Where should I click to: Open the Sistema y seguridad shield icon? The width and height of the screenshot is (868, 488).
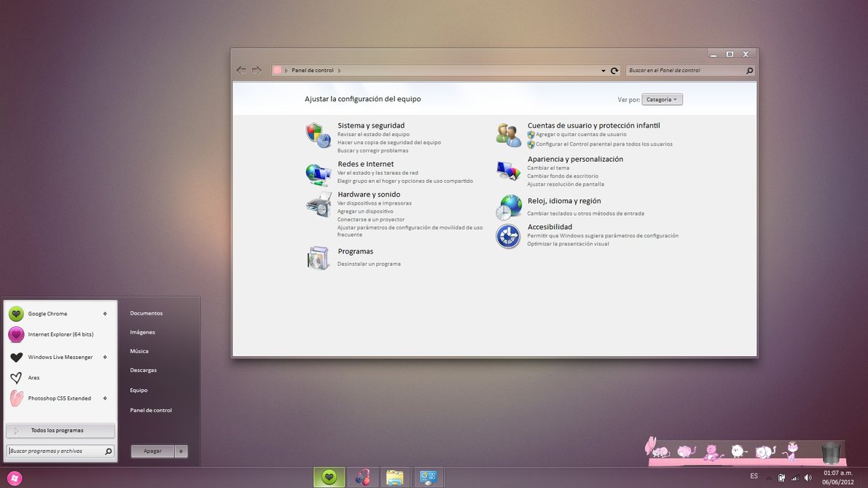click(x=318, y=135)
